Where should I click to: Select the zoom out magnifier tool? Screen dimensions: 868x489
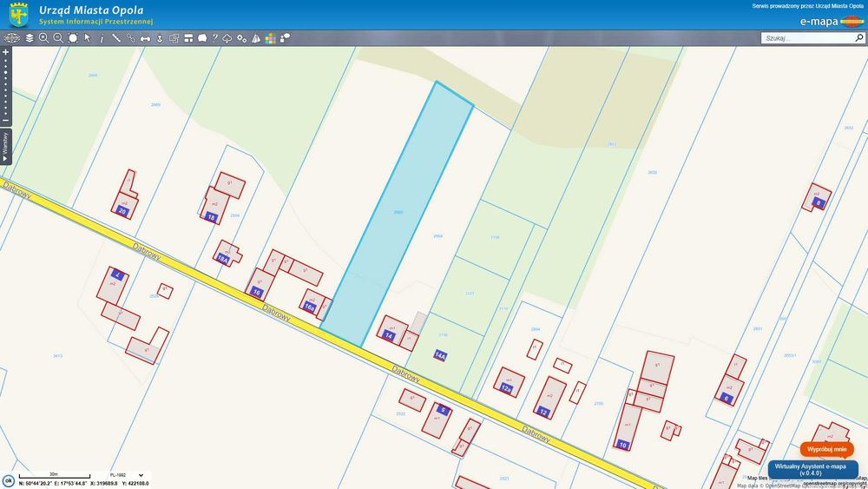[x=58, y=38]
